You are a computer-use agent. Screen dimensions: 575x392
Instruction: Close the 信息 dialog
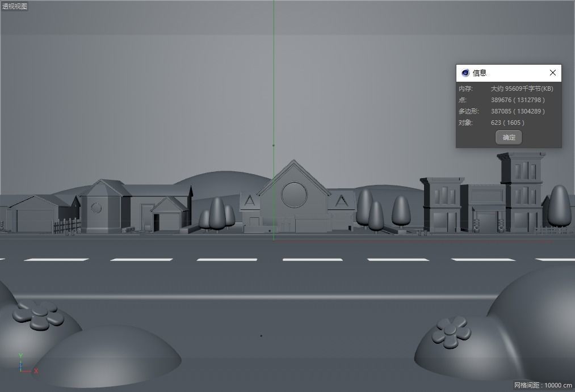tap(553, 73)
